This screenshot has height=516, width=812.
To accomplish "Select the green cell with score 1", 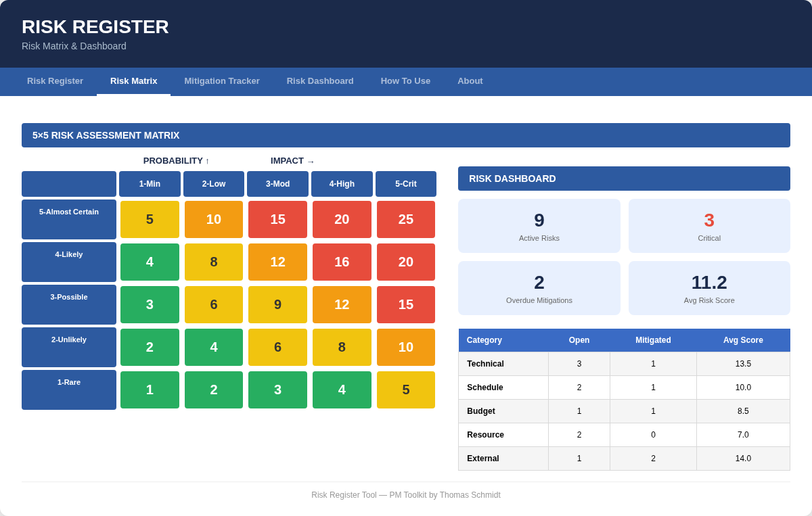I will click(150, 390).
